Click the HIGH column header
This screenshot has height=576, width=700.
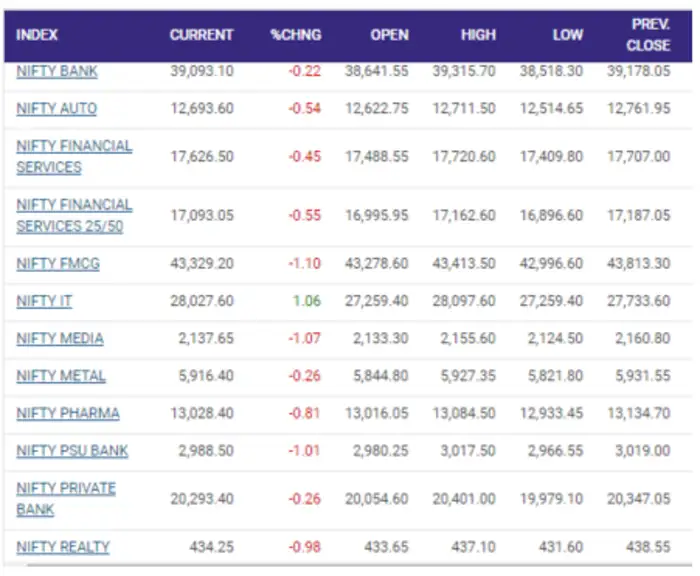coord(478,35)
